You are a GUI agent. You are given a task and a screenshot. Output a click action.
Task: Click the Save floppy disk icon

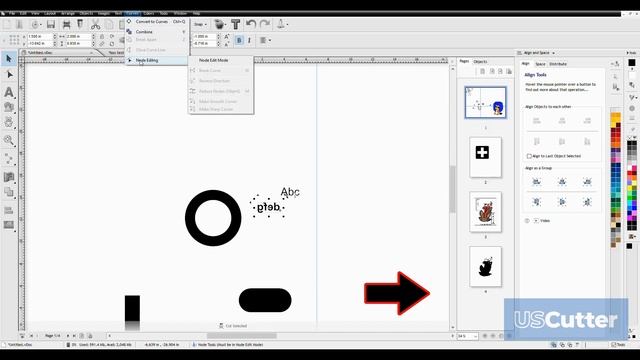coord(51,24)
